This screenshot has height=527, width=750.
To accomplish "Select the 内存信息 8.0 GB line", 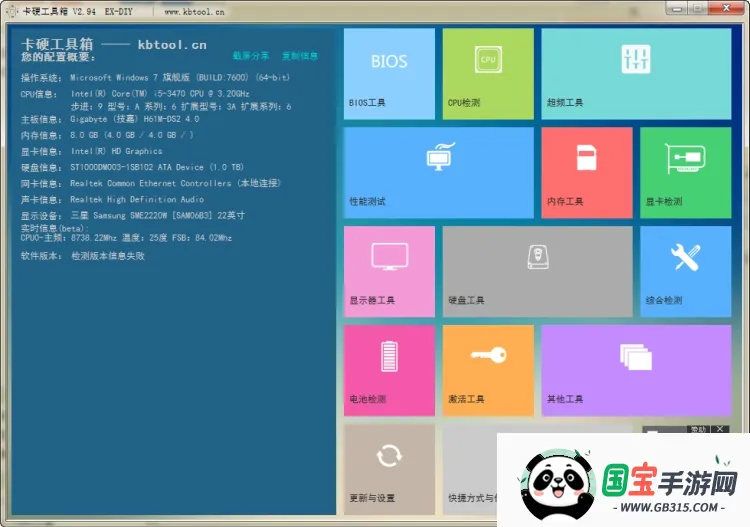I will (x=107, y=135).
